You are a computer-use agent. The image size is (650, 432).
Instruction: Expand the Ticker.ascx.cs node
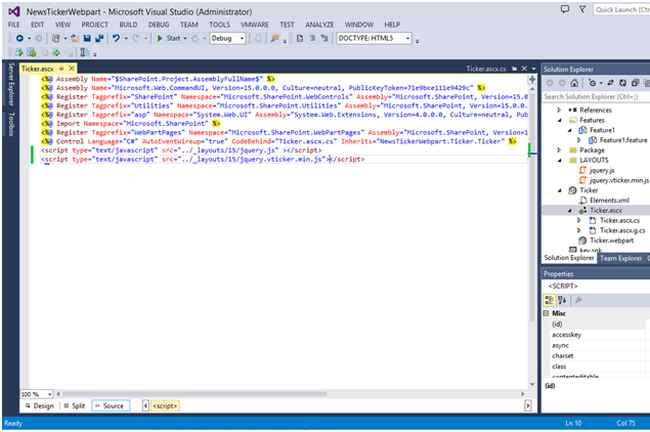(x=579, y=220)
